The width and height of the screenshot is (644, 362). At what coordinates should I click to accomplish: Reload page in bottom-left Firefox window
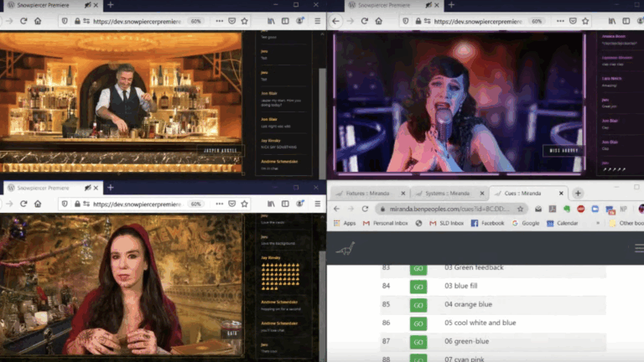tap(23, 204)
